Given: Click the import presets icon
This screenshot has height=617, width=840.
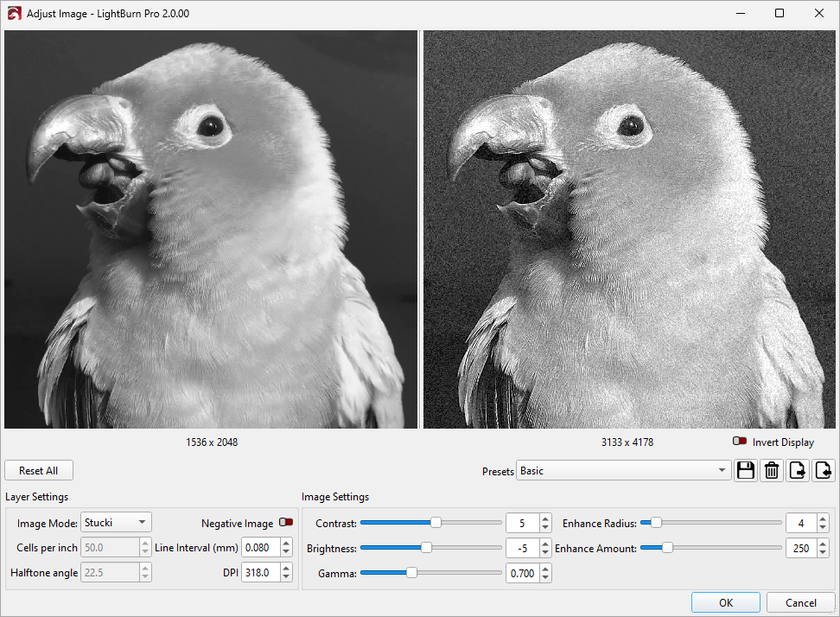Looking at the screenshot, I should tap(824, 471).
